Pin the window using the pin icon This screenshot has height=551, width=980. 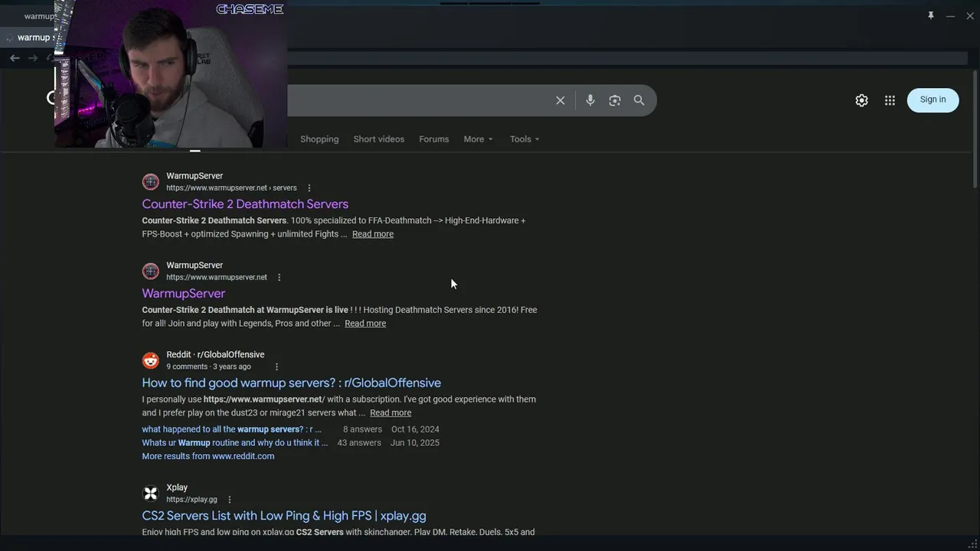(x=931, y=15)
